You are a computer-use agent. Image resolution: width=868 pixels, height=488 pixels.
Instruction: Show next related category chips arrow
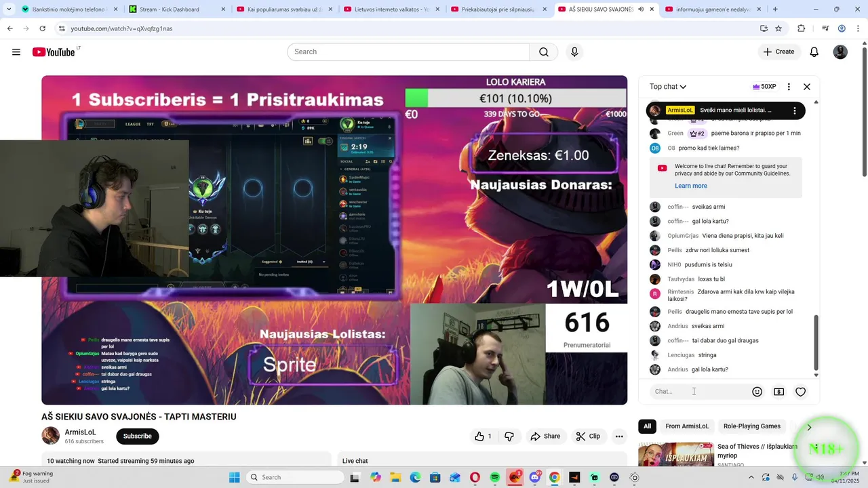(809, 427)
